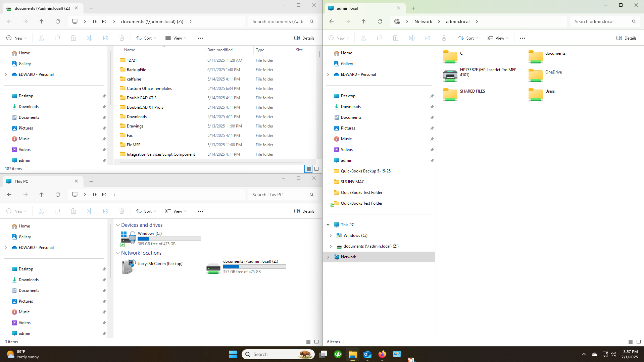Click Windows (C:) storage usage bar
This screenshot has width=644, height=362.
169,239
